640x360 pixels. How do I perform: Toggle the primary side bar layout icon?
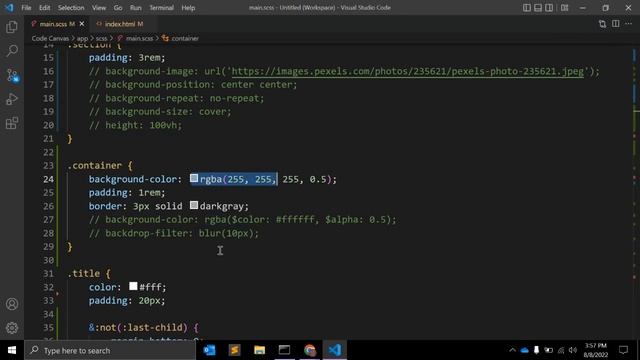point(527,8)
